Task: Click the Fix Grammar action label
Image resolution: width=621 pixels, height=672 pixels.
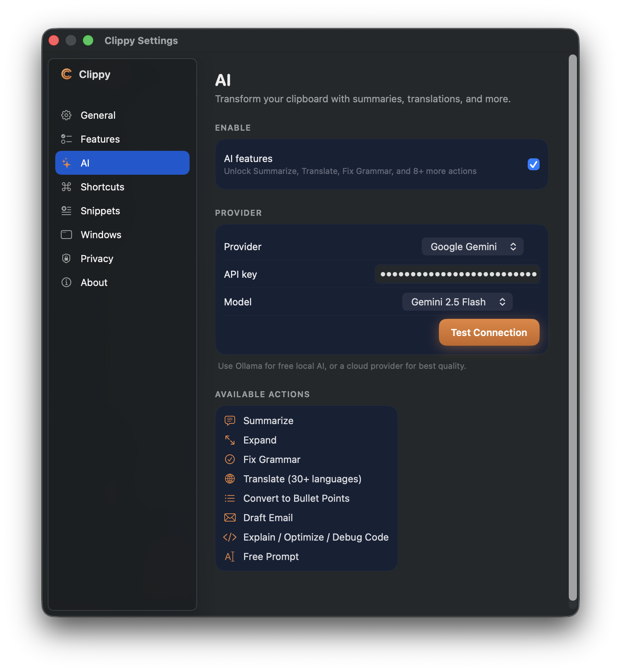Action: point(272,460)
